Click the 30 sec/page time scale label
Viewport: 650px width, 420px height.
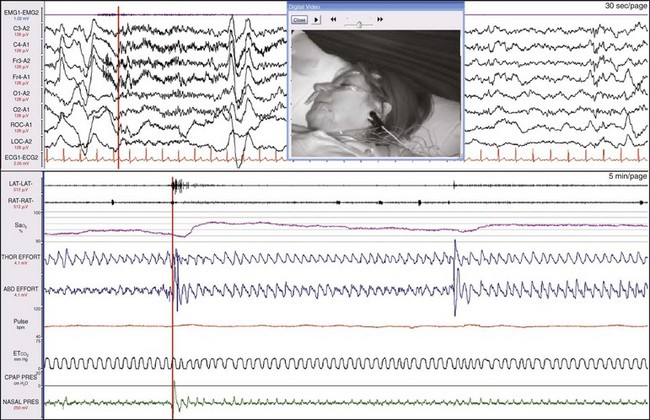(x=623, y=7)
